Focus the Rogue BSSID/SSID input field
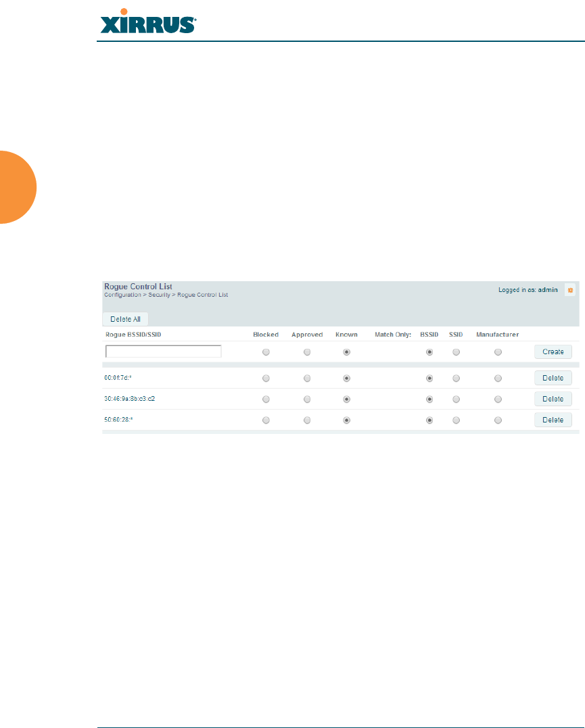Image resolution: width=585 pixels, height=728 pixels. (x=164, y=351)
